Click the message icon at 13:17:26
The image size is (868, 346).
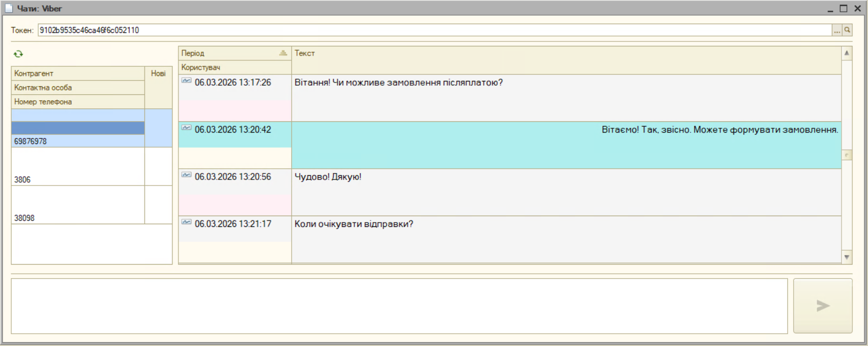pyautogui.click(x=187, y=81)
